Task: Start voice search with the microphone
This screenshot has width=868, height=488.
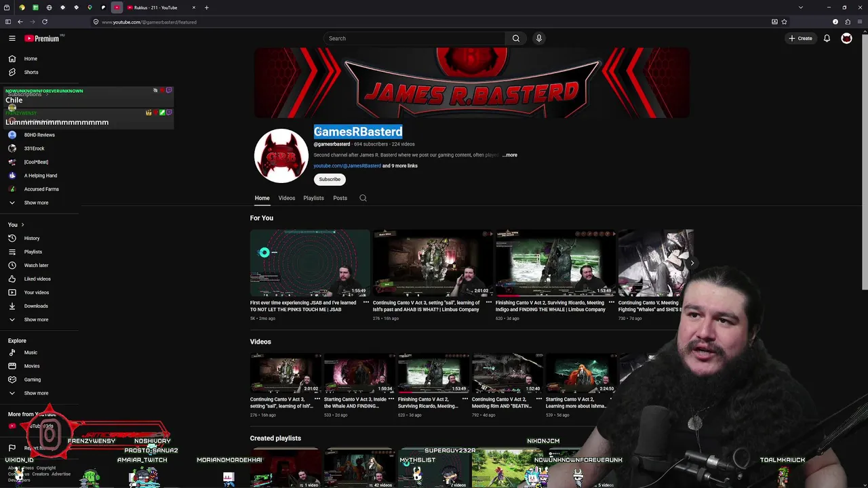Action: tap(539, 39)
